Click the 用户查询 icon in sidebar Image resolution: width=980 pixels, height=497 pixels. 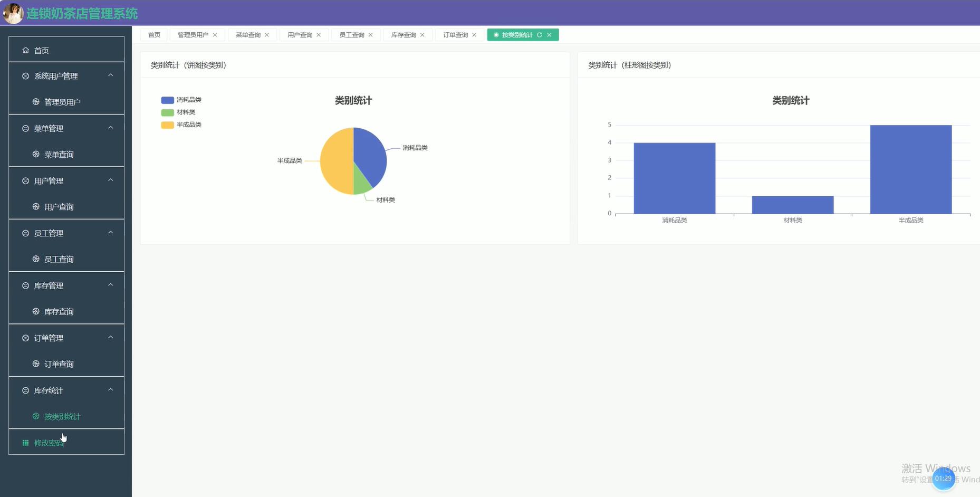pyautogui.click(x=35, y=206)
